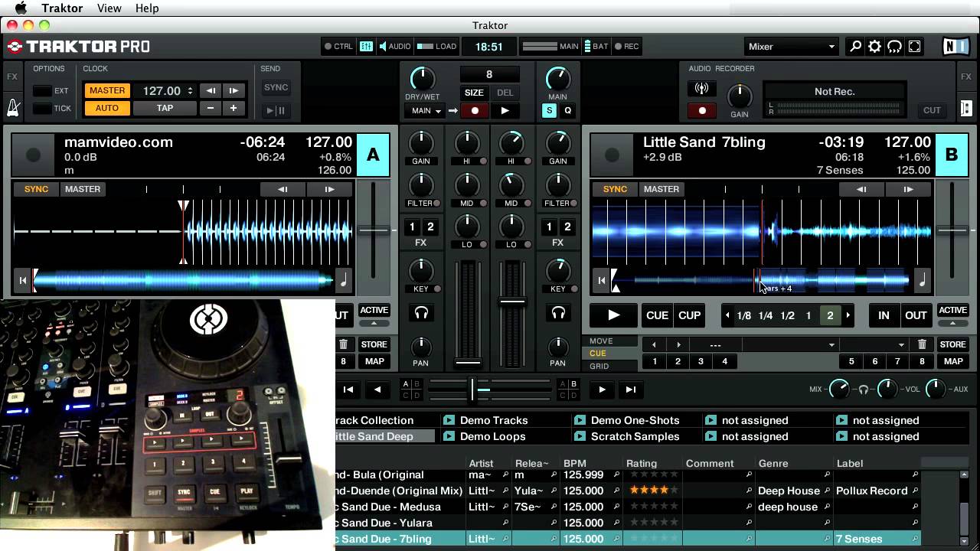Go to previous cue point on deck B

pyautogui.click(x=654, y=344)
